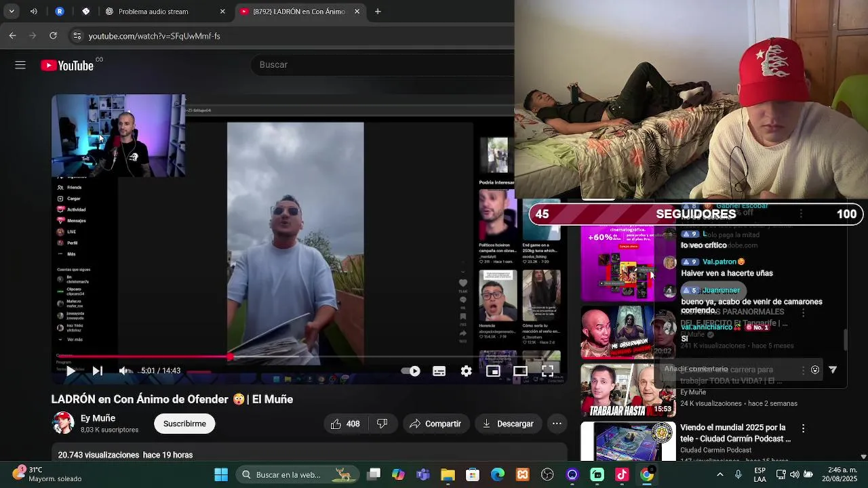This screenshot has height=488, width=868.
Task: Open the Ey Muñe channel name link
Action: point(98,418)
